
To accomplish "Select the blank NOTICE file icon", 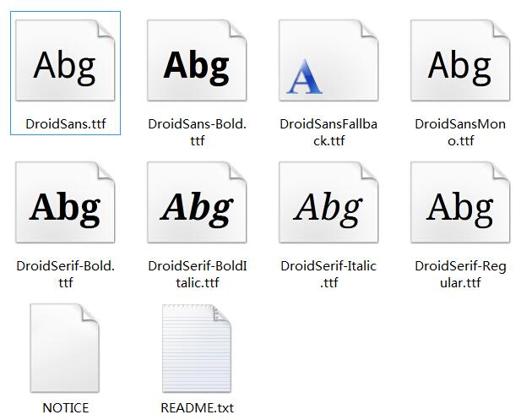I will click(x=65, y=348).
